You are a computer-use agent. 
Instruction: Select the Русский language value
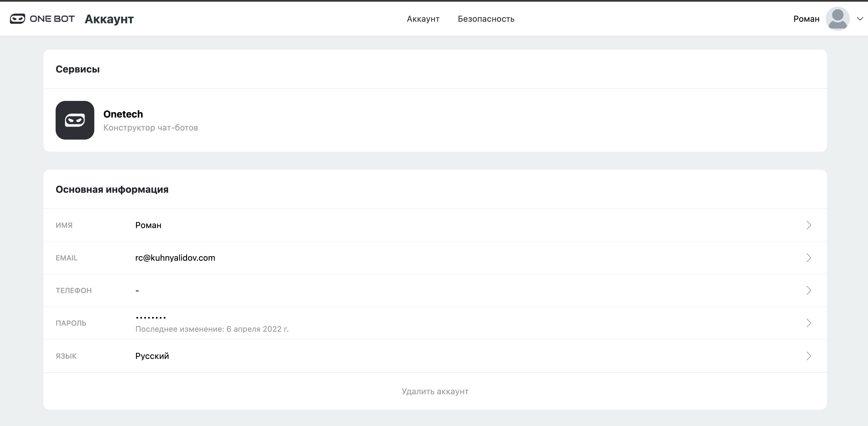coord(152,356)
